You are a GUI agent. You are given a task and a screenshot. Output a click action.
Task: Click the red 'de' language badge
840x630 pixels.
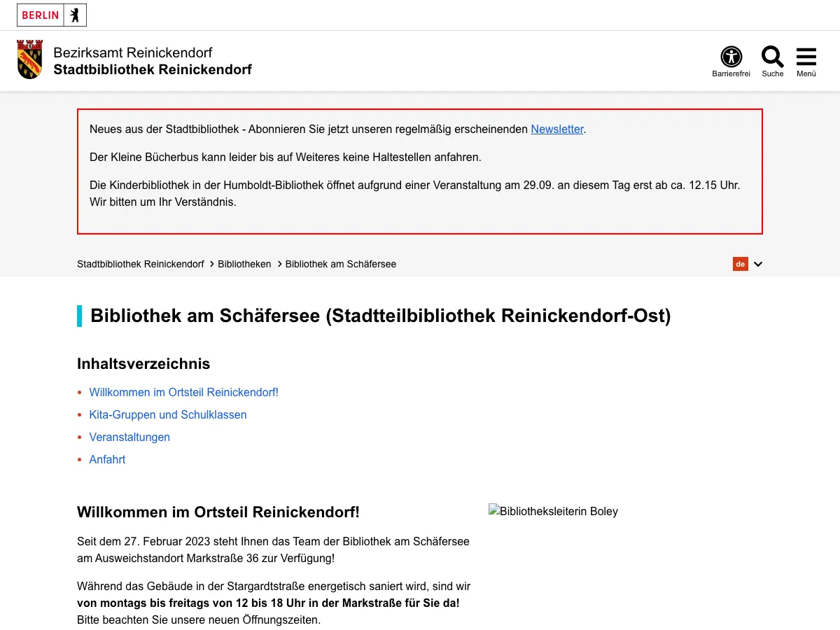click(741, 264)
